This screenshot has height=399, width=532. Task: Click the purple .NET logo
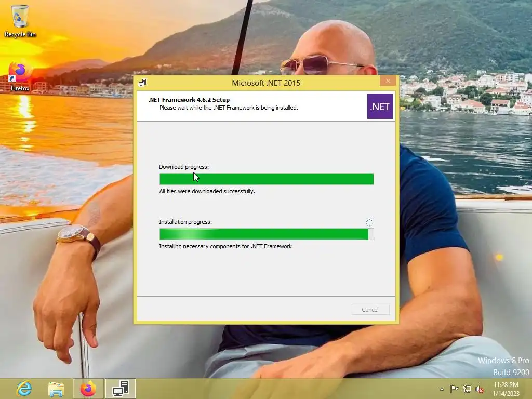[x=380, y=106]
